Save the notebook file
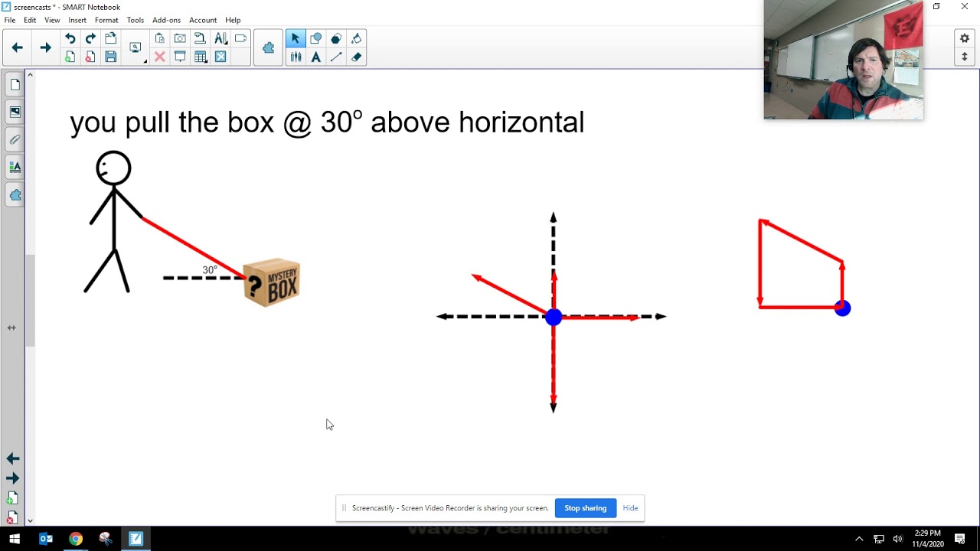 pos(110,57)
